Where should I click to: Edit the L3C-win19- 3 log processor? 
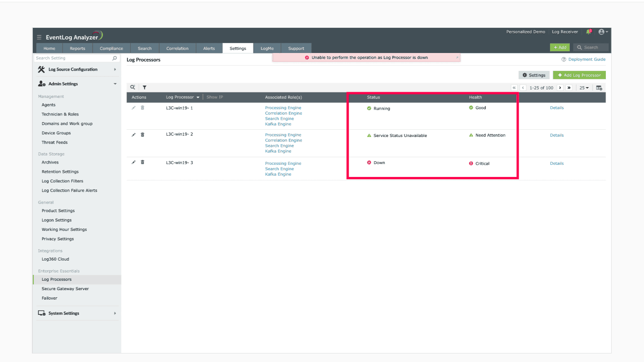(133, 162)
